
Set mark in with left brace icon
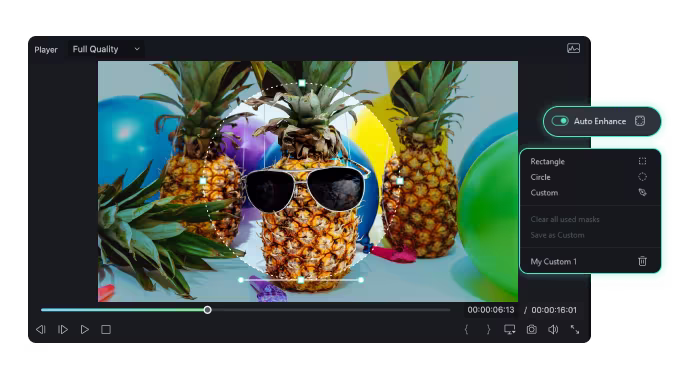coord(466,329)
